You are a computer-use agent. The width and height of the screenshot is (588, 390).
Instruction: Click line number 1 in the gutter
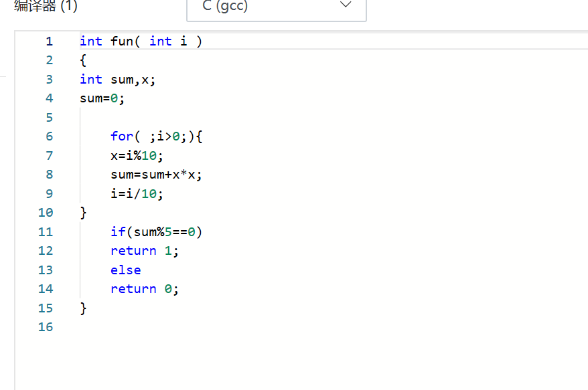coord(49,41)
